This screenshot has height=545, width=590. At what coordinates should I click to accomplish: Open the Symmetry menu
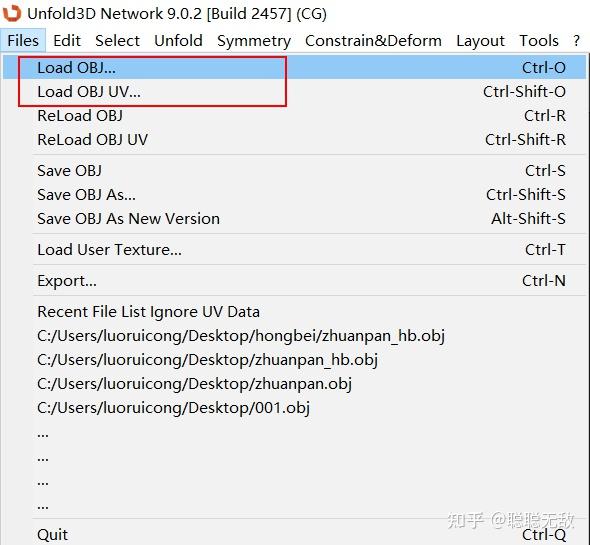[254, 41]
